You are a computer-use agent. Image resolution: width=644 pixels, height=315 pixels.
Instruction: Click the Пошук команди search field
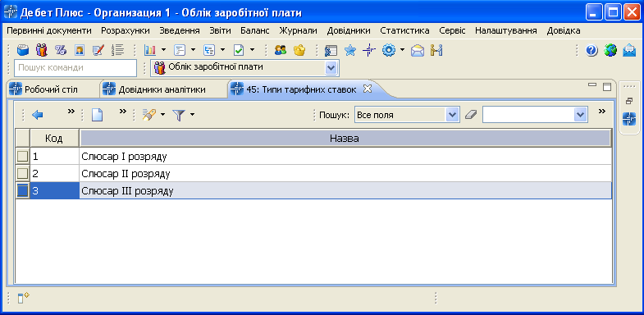coord(75,68)
